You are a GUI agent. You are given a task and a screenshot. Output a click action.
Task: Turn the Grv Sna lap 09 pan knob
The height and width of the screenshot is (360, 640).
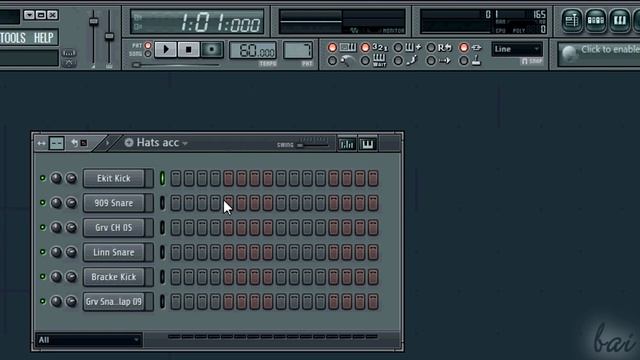tap(56, 302)
